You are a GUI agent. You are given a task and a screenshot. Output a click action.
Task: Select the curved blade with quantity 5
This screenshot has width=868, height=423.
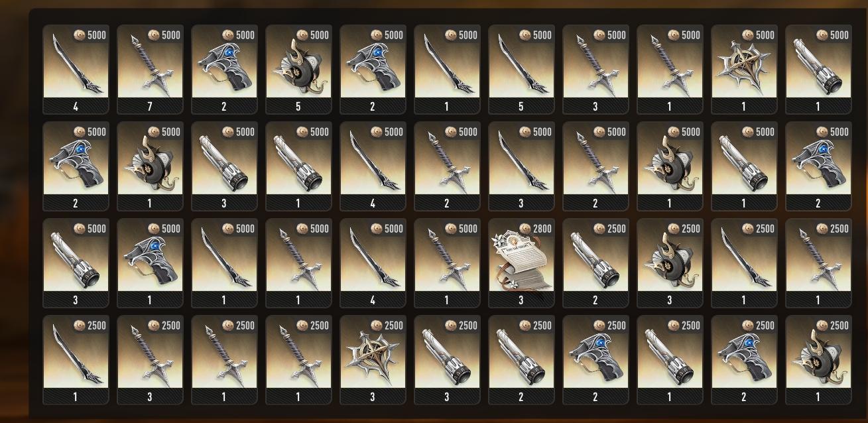pyautogui.click(x=521, y=70)
